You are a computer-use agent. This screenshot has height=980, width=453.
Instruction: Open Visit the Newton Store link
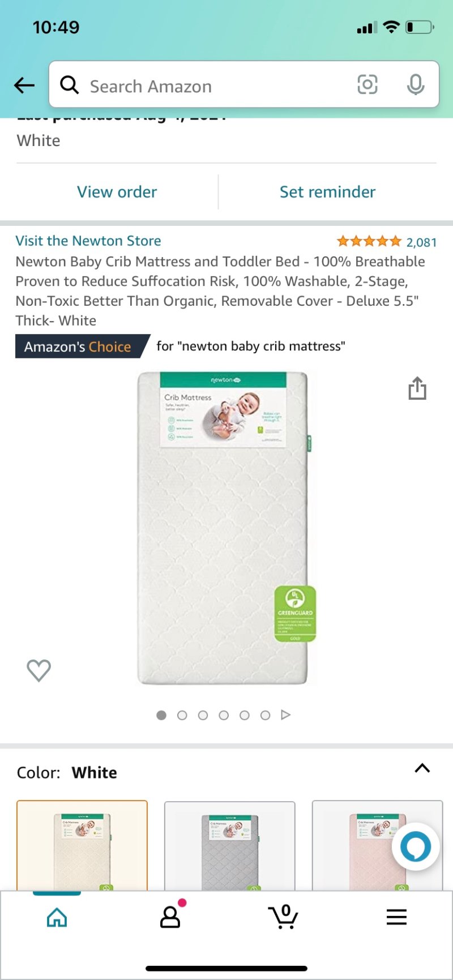[x=88, y=241]
